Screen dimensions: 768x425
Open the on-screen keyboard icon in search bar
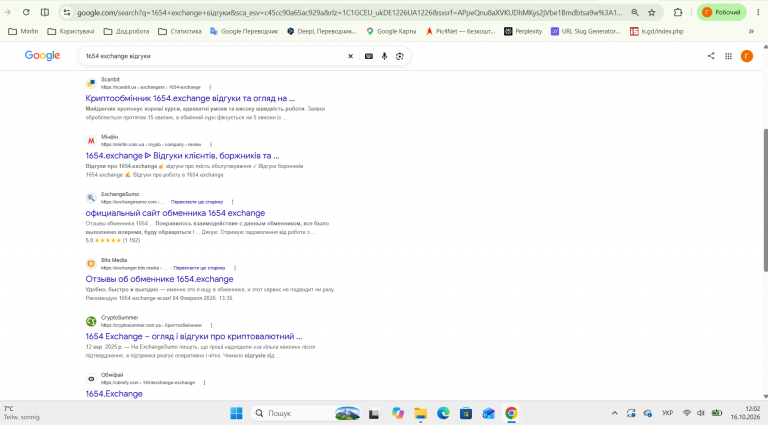[369, 56]
